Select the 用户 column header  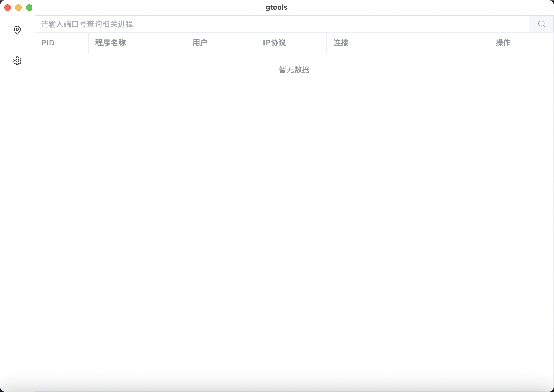(200, 43)
